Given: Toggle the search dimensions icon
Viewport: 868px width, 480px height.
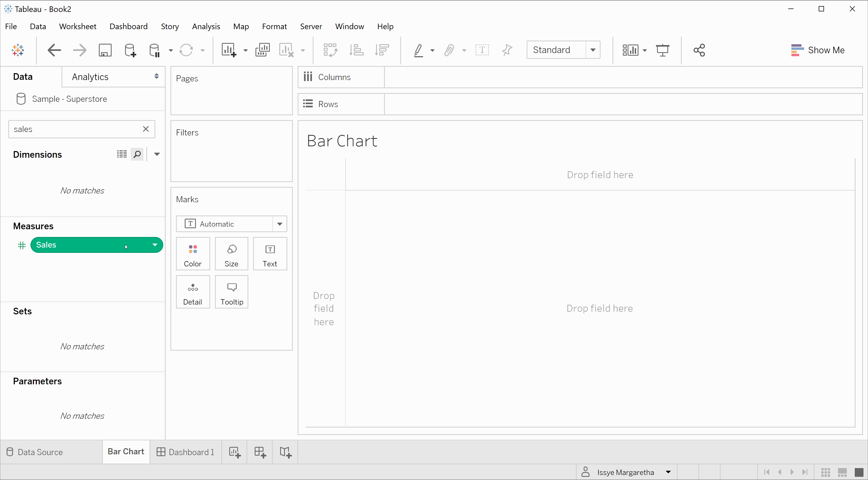Looking at the screenshot, I should click(x=136, y=154).
